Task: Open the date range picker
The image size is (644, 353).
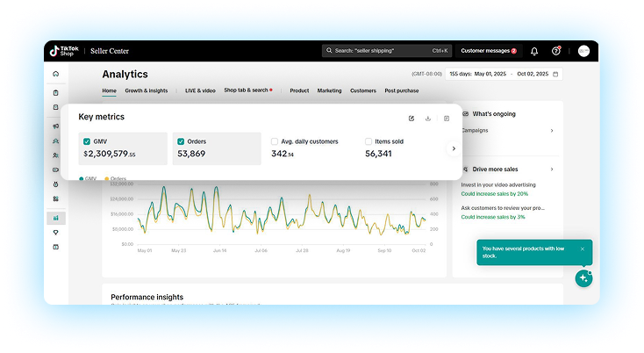Action: [504, 74]
